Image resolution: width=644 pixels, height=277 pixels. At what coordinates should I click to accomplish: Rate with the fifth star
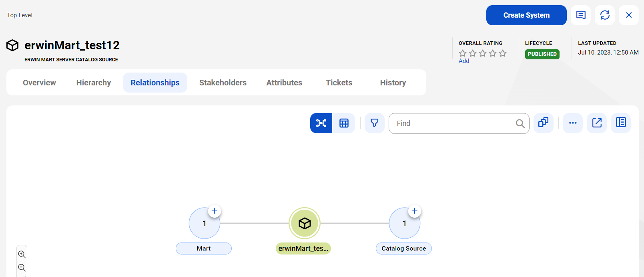click(x=503, y=53)
